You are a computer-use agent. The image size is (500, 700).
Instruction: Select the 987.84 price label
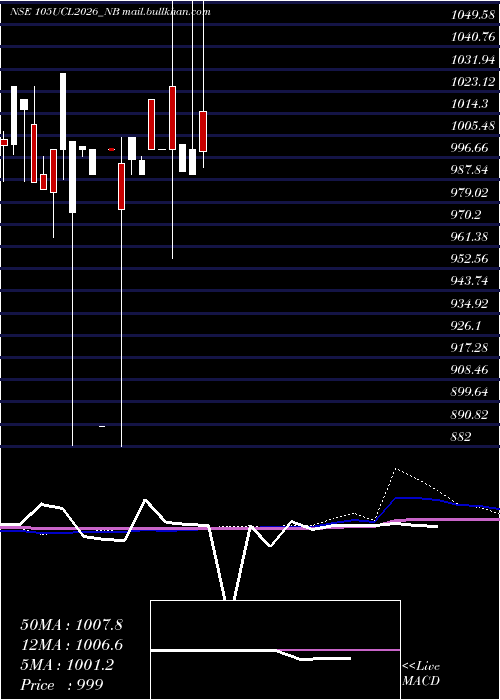tap(469, 170)
